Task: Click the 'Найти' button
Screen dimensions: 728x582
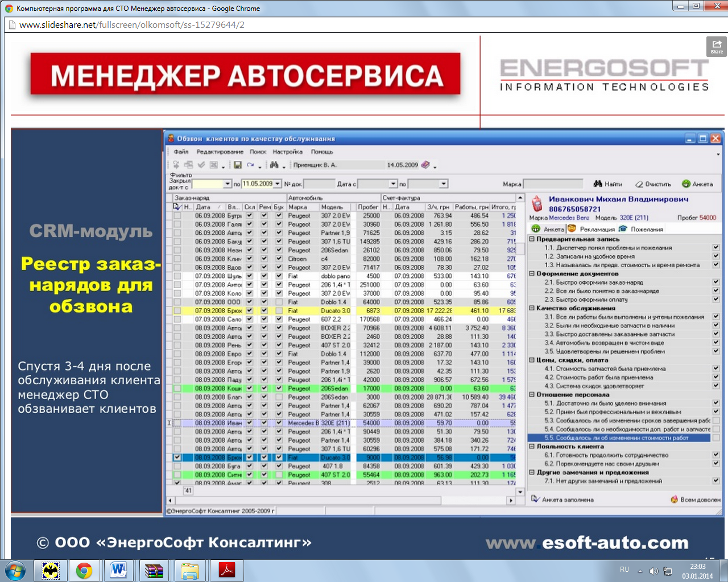Action: (607, 184)
